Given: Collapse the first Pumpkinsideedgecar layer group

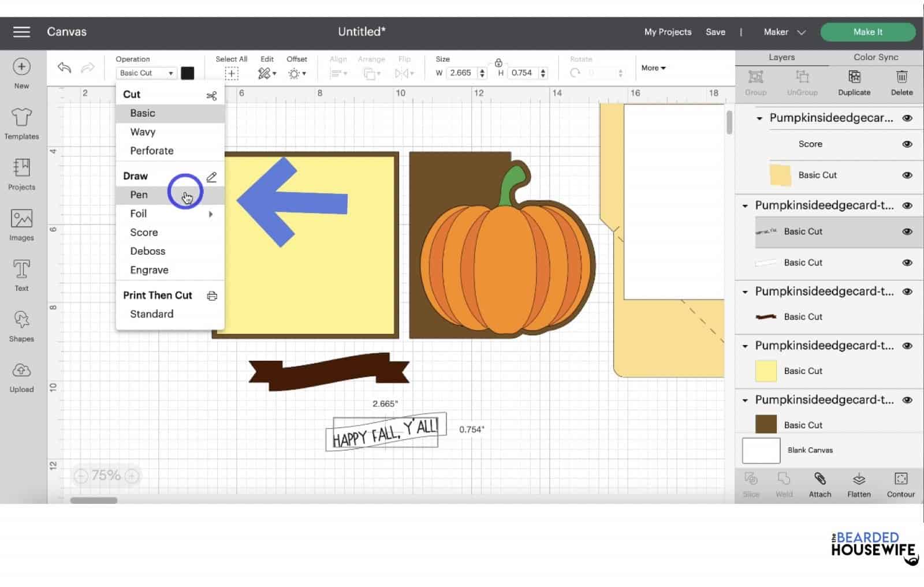Looking at the screenshot, I should pos(759,118).
